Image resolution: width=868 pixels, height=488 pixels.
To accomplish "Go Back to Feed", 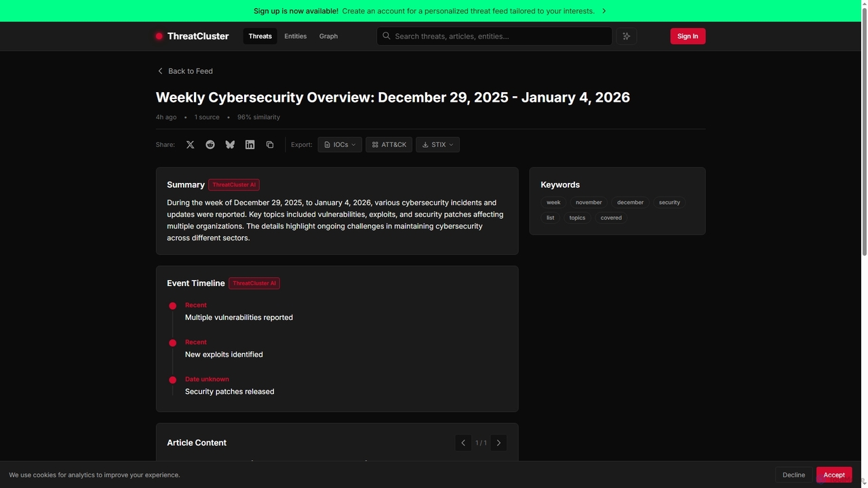I will 185,71.
